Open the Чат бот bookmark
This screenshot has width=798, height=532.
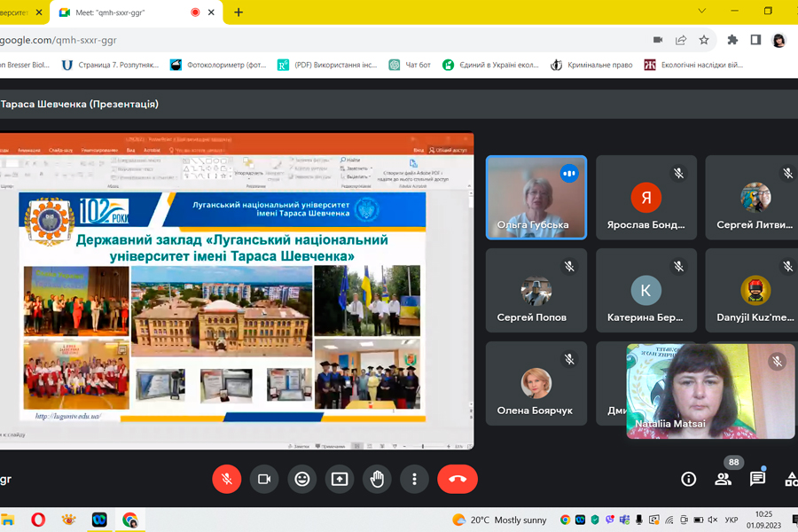coord(410,65)
